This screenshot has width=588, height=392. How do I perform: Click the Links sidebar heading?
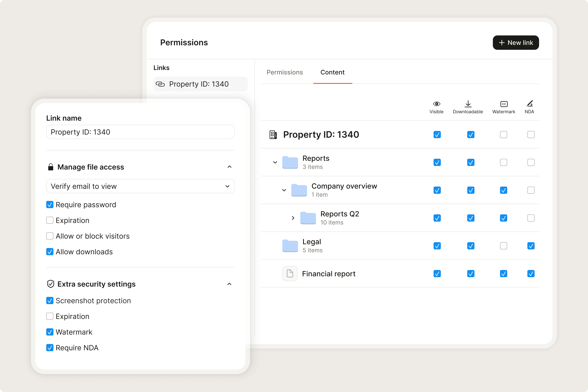tap(161, 68)
